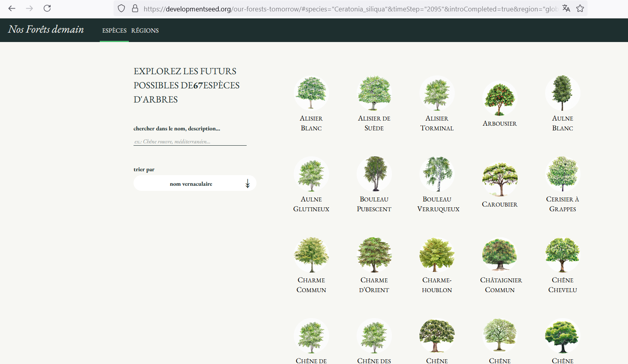628x364 pixels.
Task: Select the Bouleau Pubescent tree image
Action: [374, 174]
